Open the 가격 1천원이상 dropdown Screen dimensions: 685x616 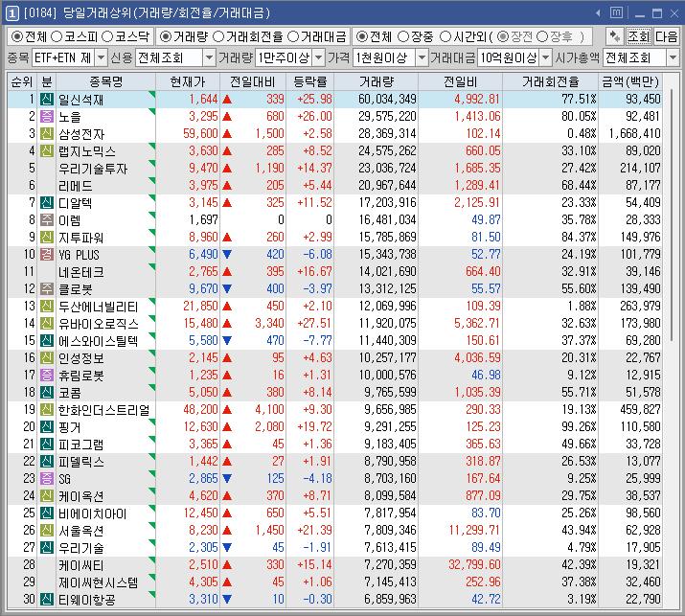pos(422,57)
